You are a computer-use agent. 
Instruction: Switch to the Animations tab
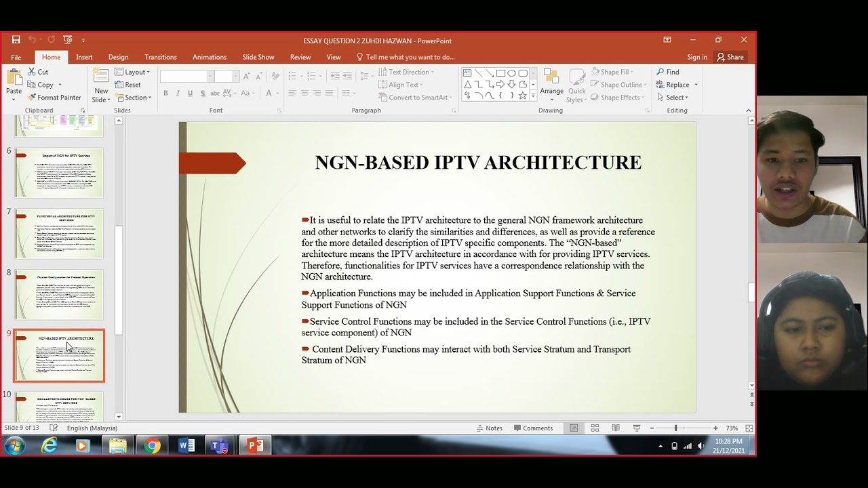coord(210,57)
